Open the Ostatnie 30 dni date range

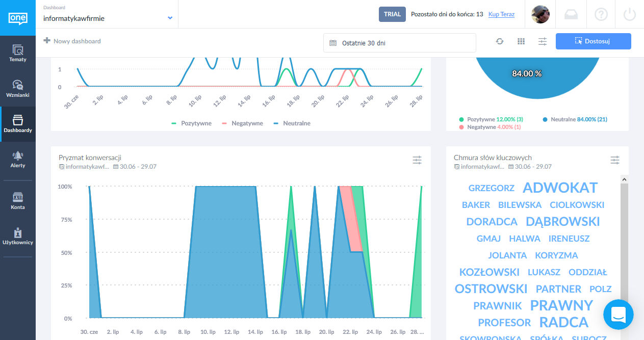pyautogui.click(x=400, y=43)
